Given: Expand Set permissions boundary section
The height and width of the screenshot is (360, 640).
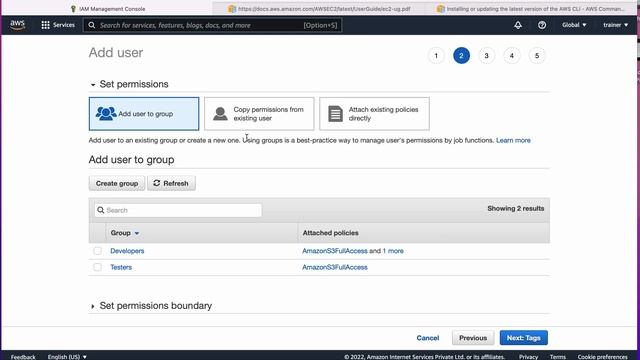Looking at the screenshot, I should [93, 306].
